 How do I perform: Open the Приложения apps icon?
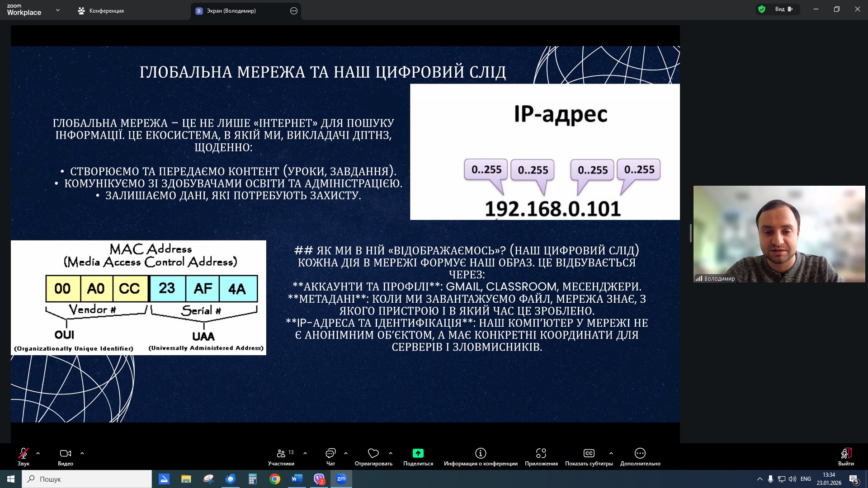[541, 454]
